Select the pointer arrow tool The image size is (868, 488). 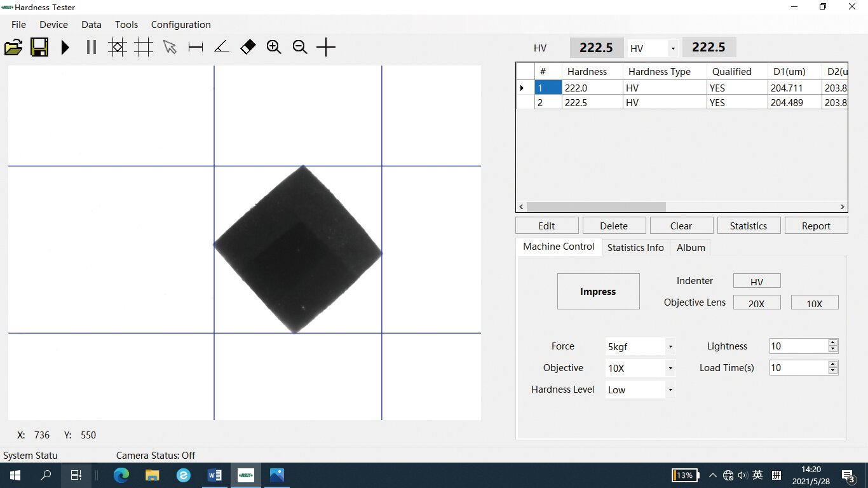tap(170, 47)
